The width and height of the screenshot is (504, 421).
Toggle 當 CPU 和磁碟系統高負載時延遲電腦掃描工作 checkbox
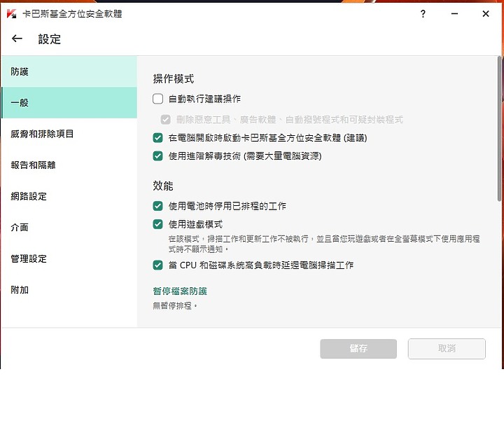[x=157, y=265]
